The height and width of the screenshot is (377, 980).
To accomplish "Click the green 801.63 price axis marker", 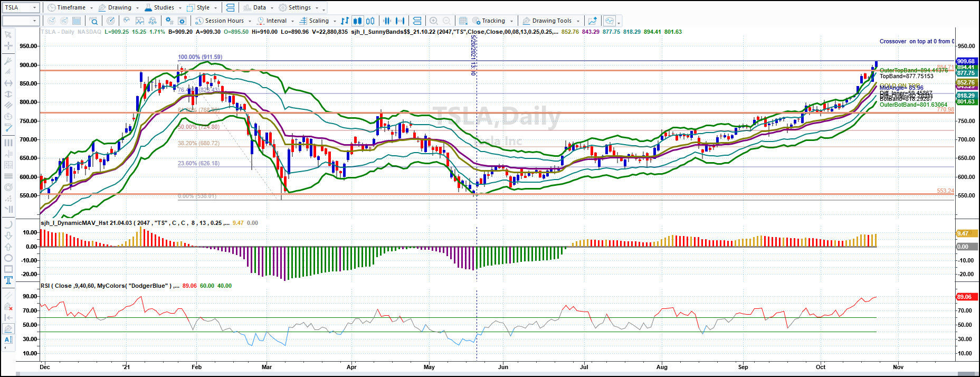I will click(x=966, y=101).
